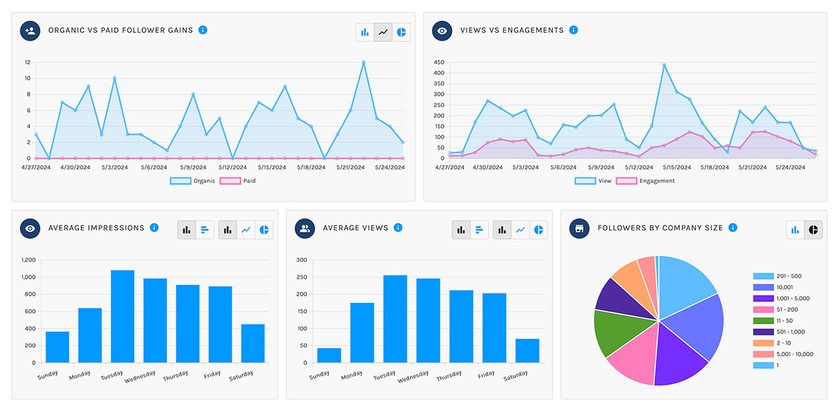Choose vertical bars layout in Average Views
Image resolution: width=840 pixels, height=412 pixels.
[x=461, y=230]
